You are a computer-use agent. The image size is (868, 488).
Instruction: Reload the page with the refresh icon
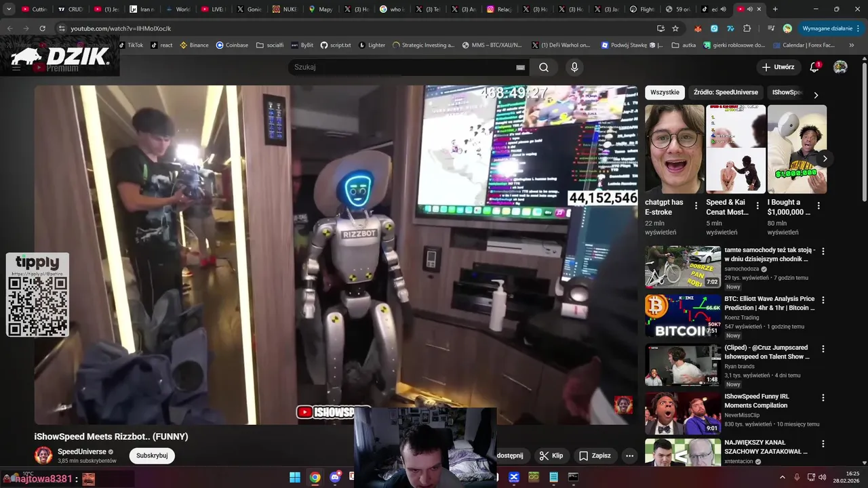tap(42, 28)
